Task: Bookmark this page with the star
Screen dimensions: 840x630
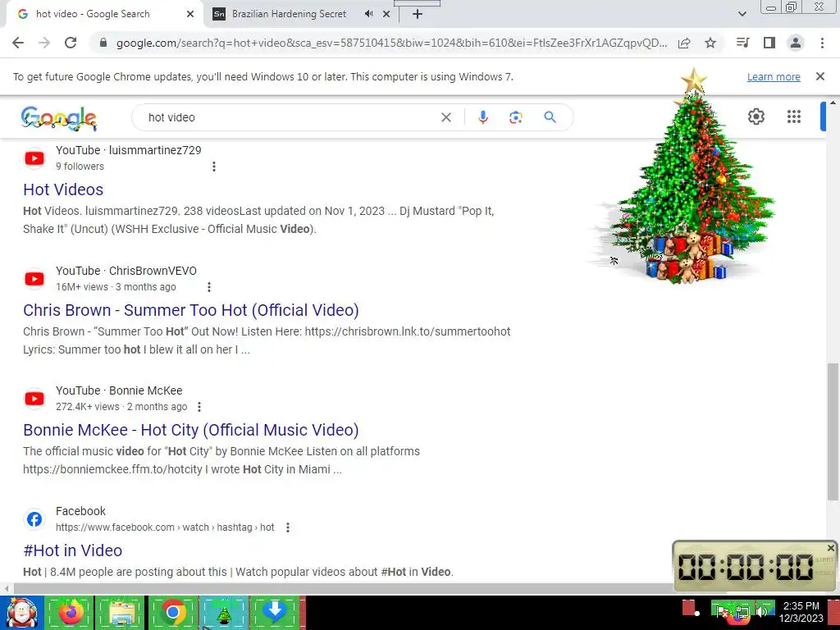Action: 710,43
